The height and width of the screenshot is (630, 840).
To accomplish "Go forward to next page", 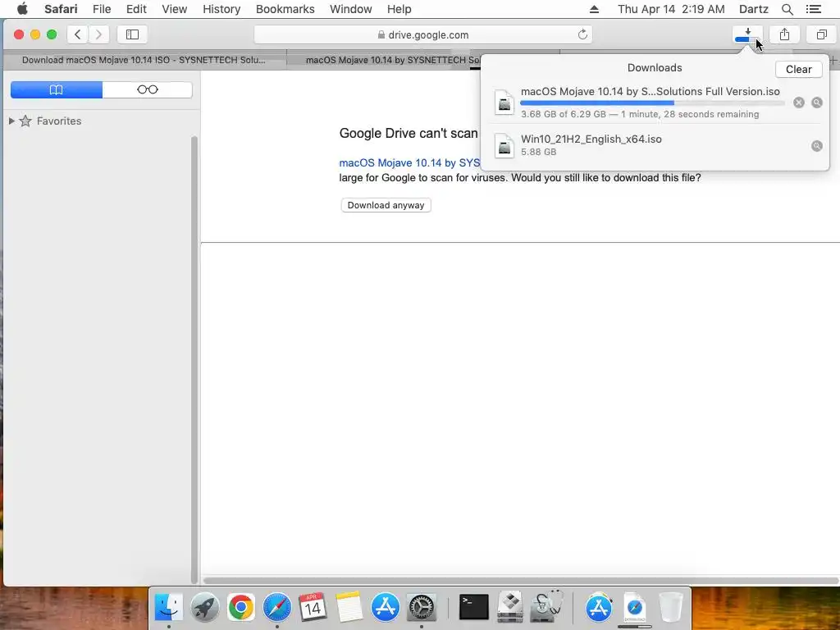I will coord(98,34).
